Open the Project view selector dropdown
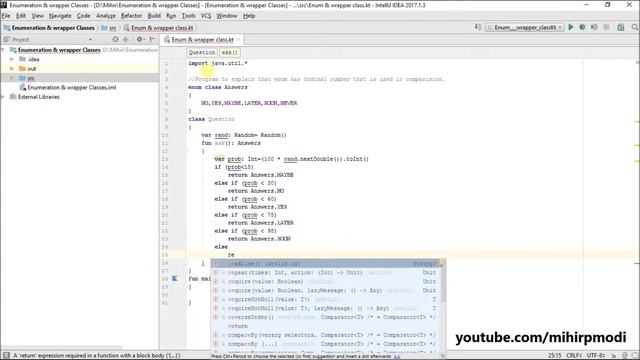Image resolution: width=640 pixels, height=360 pixels. pyautogui.click(x=90, y=40)
